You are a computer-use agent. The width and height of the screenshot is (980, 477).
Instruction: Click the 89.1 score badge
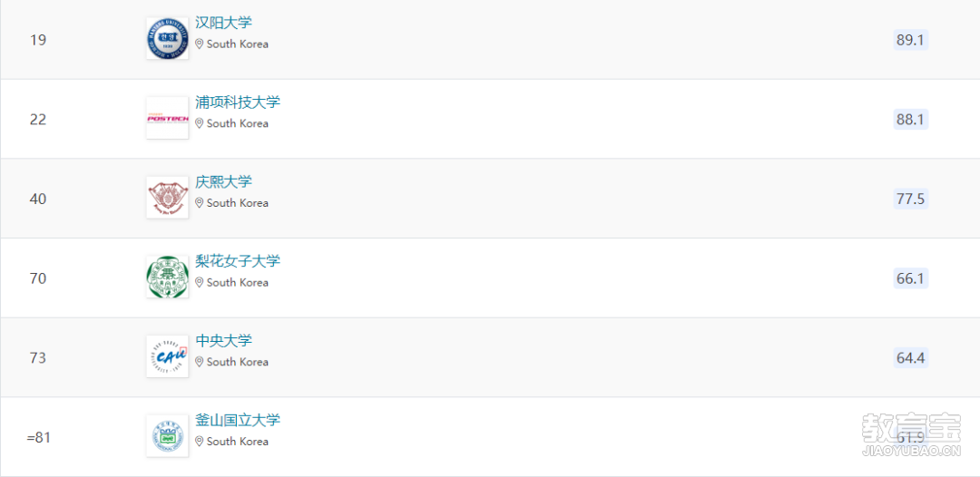point(911,40)
